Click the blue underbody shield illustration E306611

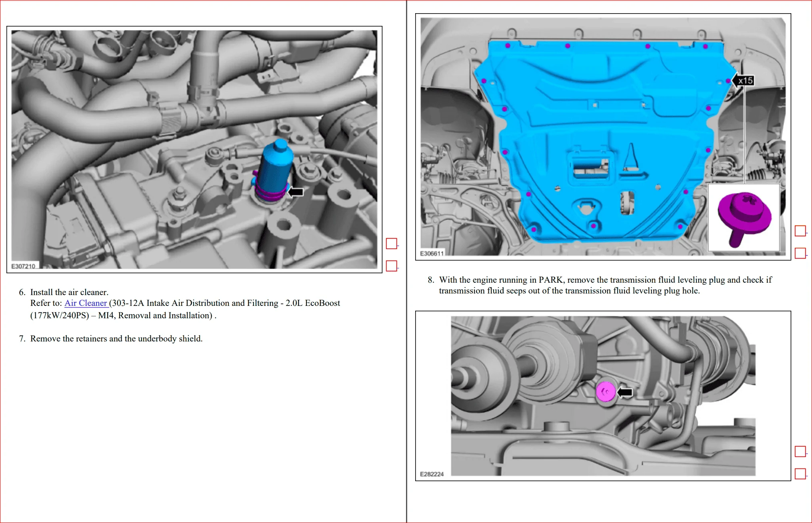(603, 137)
